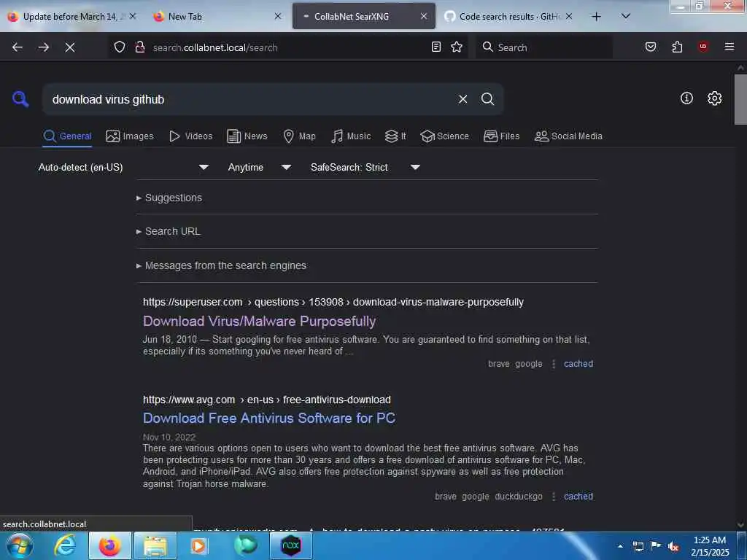The height and width of the screenshot is (560, 747).
Task: Open the Extensions puzzle icon
Action: (677, 47)
